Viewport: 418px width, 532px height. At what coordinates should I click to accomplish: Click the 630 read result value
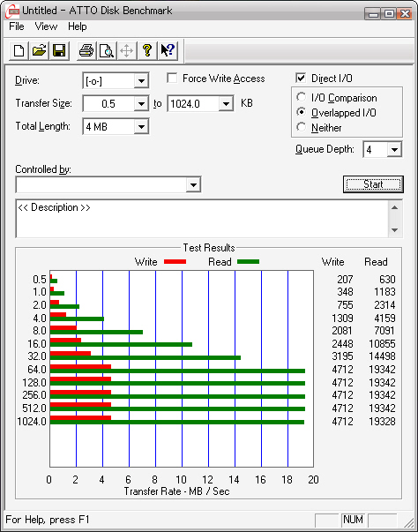387,279
